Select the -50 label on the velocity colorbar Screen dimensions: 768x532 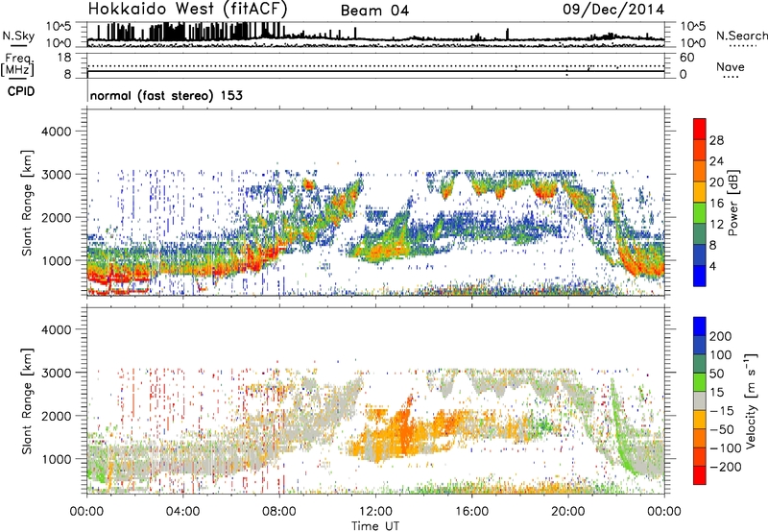(722, 429)
